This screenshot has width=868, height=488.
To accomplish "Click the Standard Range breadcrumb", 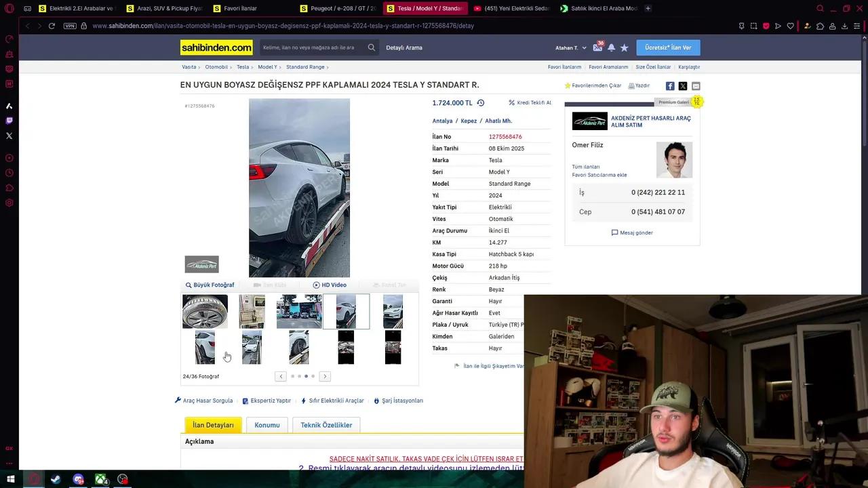I will pos(305,67).
